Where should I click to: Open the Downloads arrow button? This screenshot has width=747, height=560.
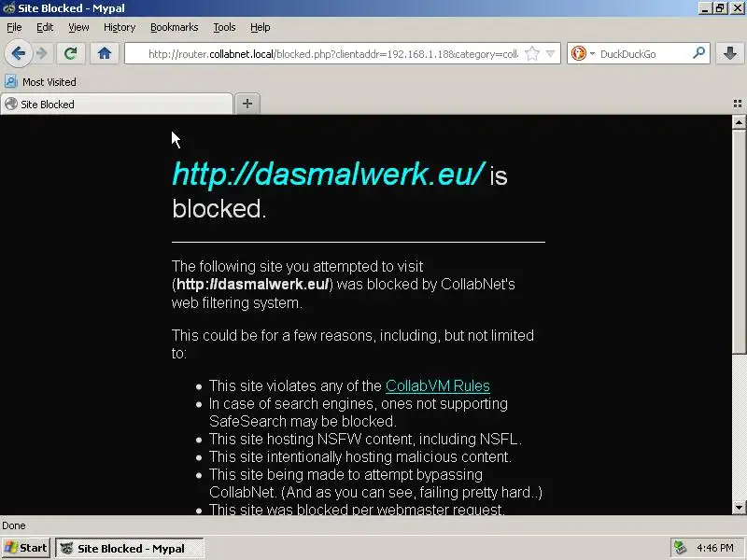click(730, 53)
